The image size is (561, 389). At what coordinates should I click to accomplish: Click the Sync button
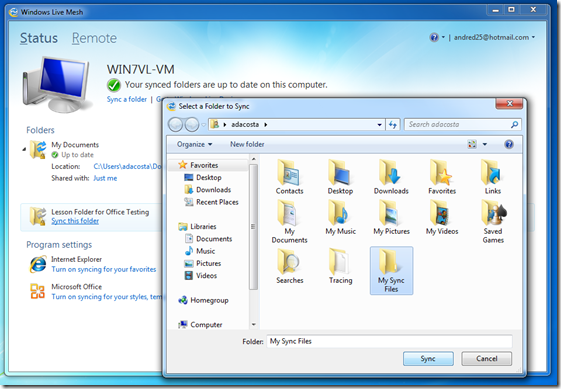pos(428,359)
